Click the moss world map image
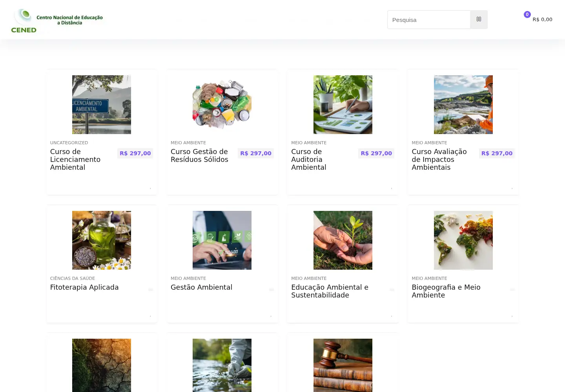 pos(463,240)
